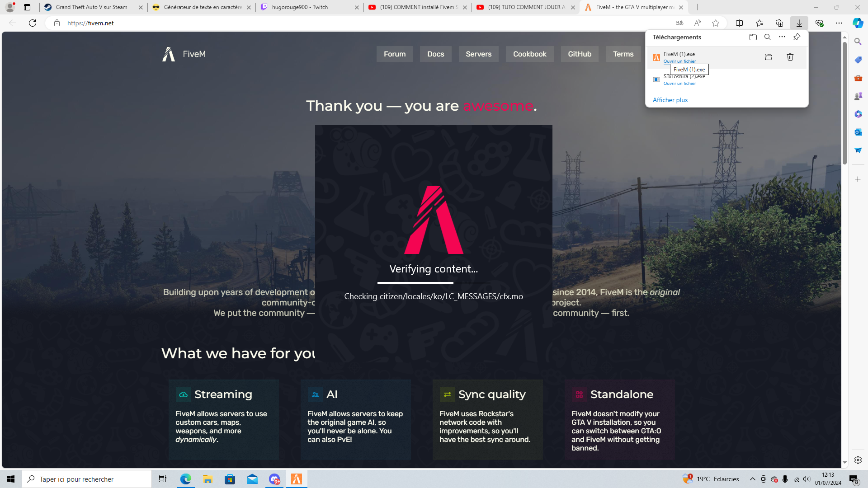This screenshot has height=488, width=868.
Task: Switch to the hugorouge900 Twitch tab
Action: pyautogui.click(x=310, y=7)
